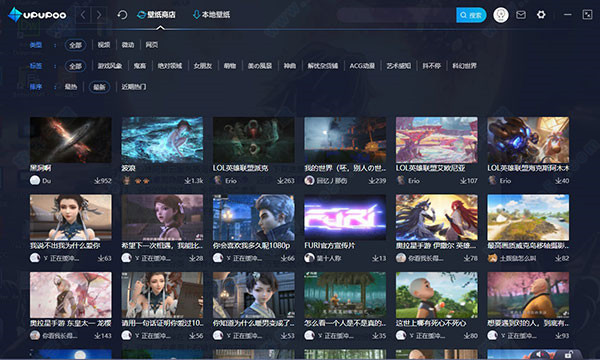The height and width of the screenshot is (360, 600).
Task: Click the download icon showing 143
Action: (x=97, y=336)
